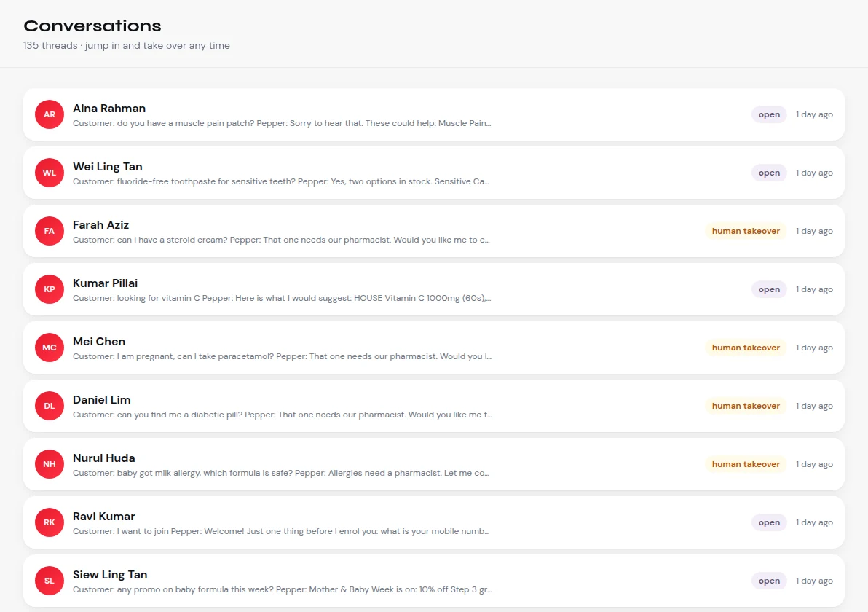
Task: Click the MC avatar for Mei Chen
Action: pyautogui.click(x=50, y=348)
